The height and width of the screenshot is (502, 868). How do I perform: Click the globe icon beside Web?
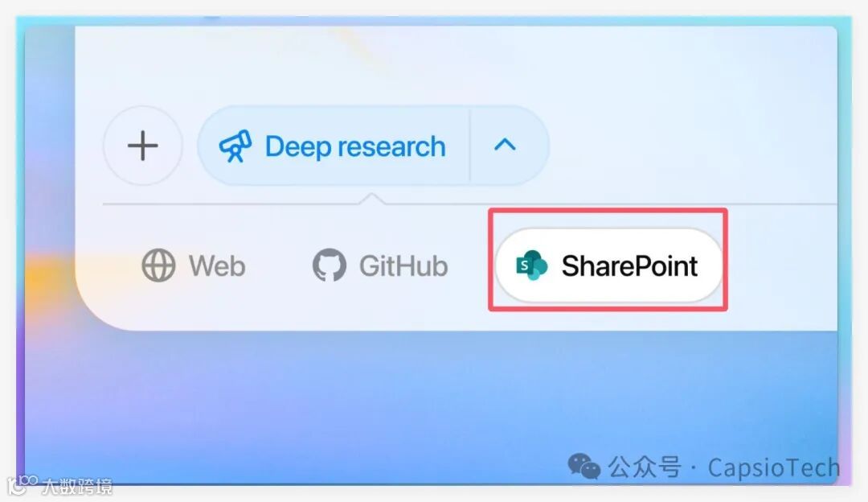158,265
